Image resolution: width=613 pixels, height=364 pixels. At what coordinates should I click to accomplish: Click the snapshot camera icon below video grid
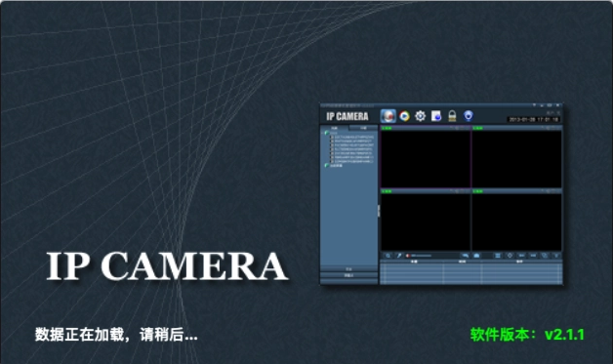[476, 256]
